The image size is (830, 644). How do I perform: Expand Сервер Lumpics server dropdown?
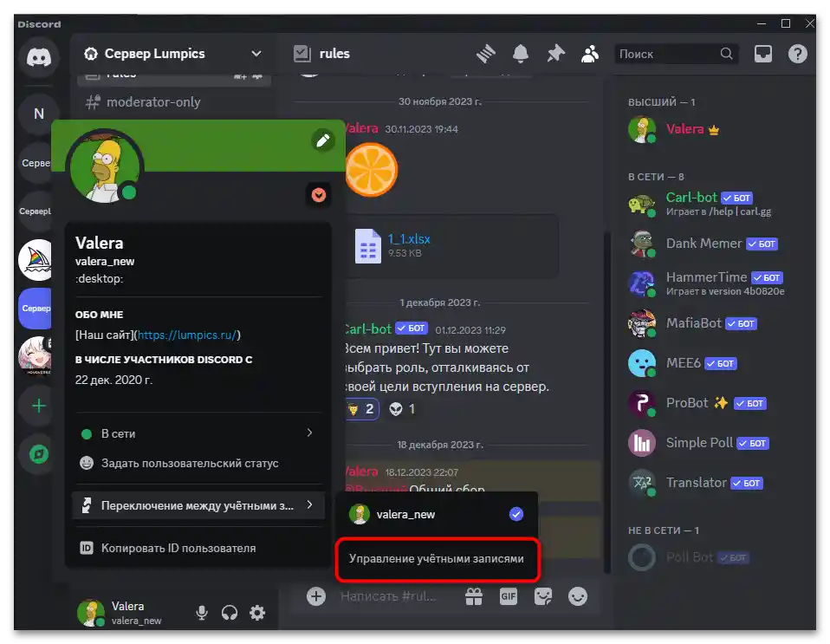pos(256,54)
